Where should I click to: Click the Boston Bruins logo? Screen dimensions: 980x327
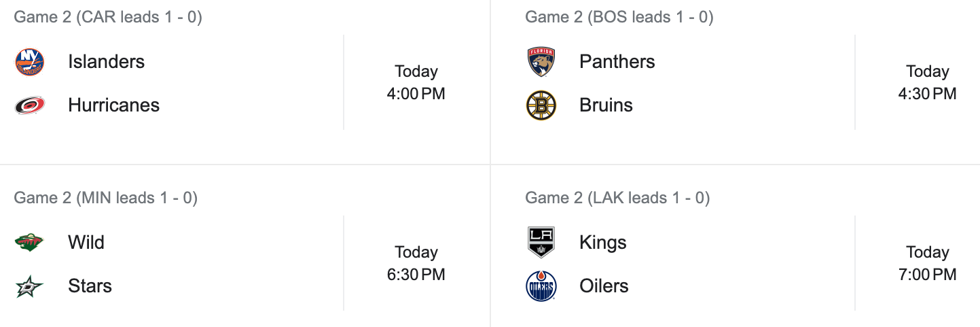point(541,105)
